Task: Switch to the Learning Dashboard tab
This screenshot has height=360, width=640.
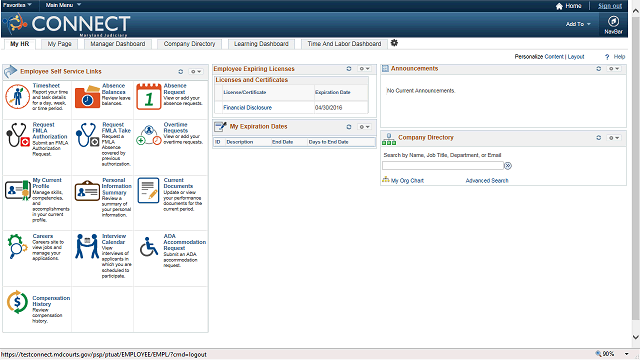Action: pos(261,44)
